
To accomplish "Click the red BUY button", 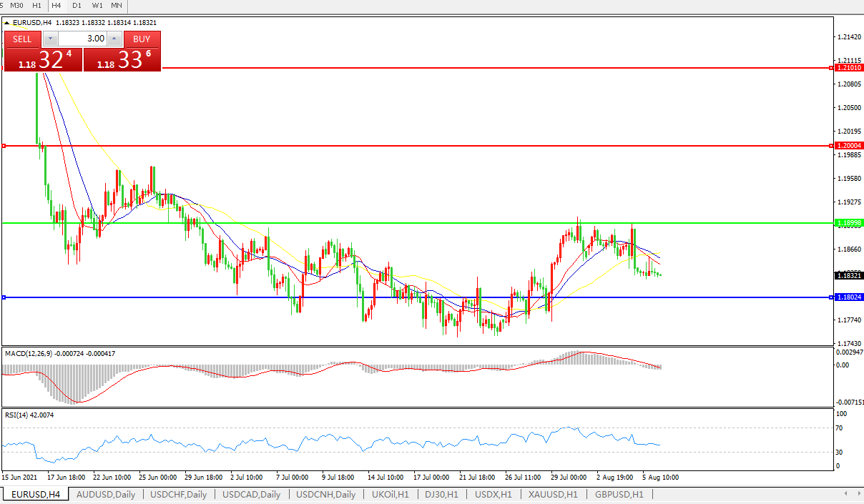I will (142, 39).
